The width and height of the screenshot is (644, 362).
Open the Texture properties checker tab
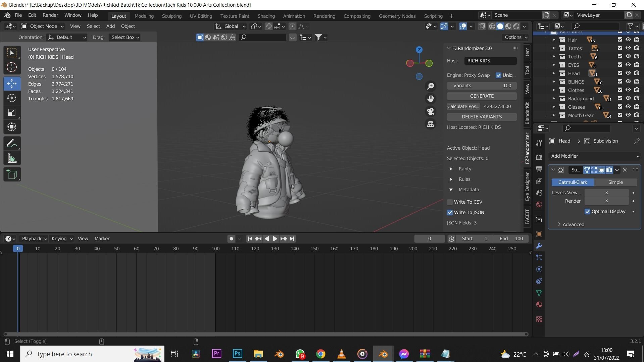(x=539, y=319)
